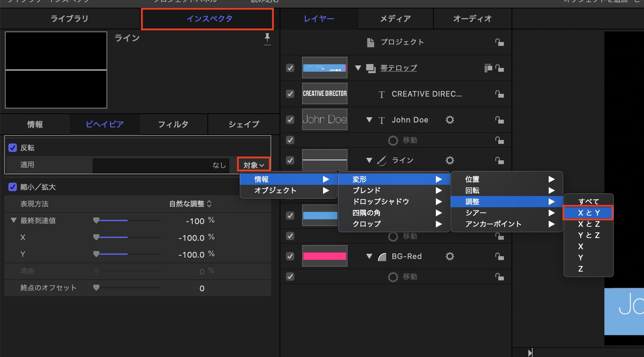
Task: Lock the BG-Red layer
Action: click(x=499, y=257)
